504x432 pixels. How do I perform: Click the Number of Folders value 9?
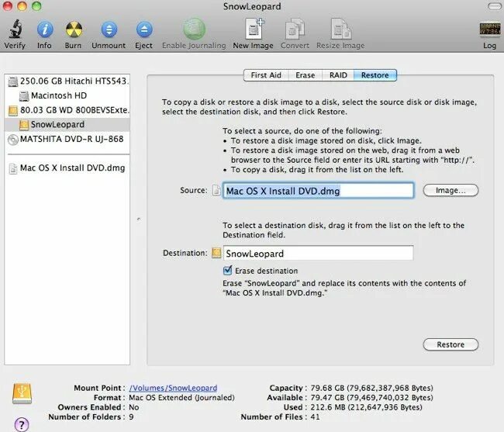pos(131,417)
